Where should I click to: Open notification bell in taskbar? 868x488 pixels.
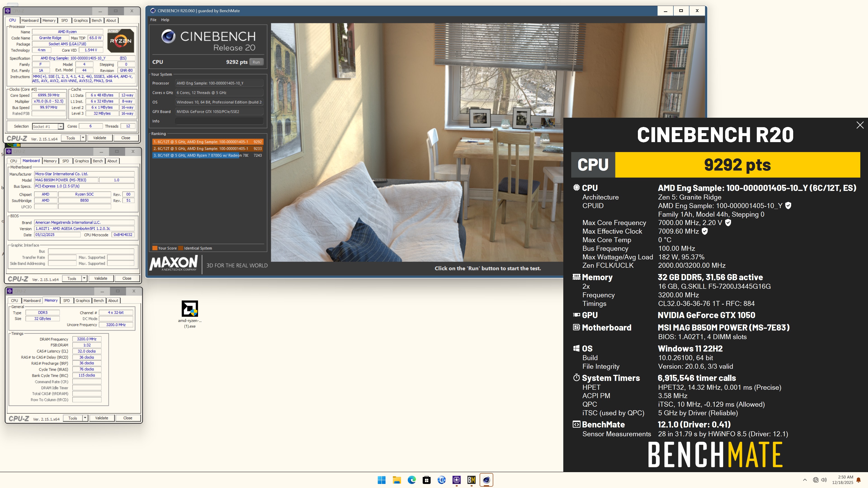859,480
